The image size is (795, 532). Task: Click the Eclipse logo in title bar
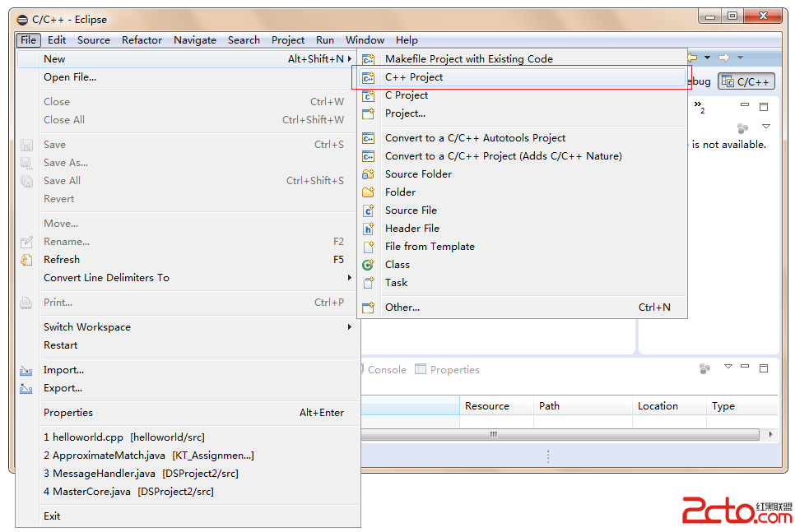click(22, 20)
